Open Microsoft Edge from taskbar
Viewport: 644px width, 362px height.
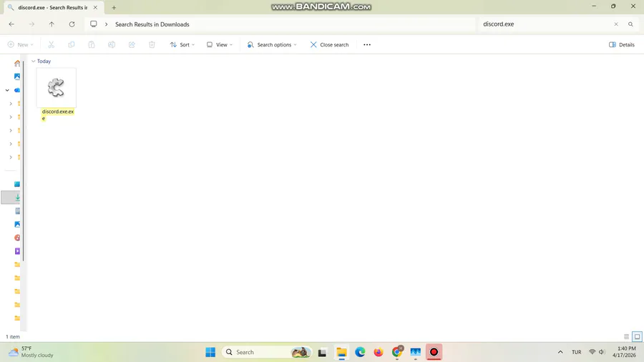pyautogui.click(x=360, y=352)
